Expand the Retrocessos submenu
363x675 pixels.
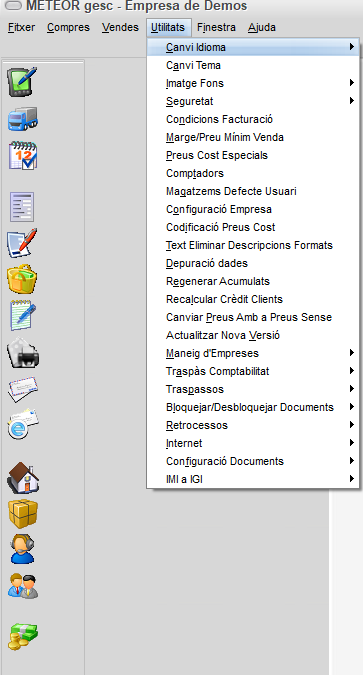[253, 425]
